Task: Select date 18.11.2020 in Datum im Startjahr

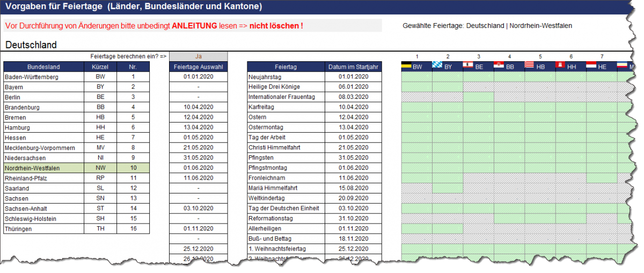Action: (353, 239)
